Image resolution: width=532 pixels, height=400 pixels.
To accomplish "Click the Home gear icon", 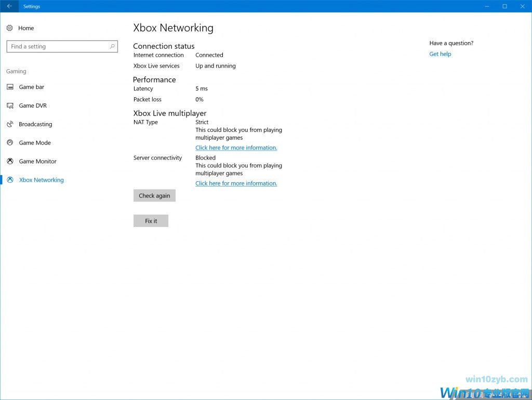I will point(10,28).
